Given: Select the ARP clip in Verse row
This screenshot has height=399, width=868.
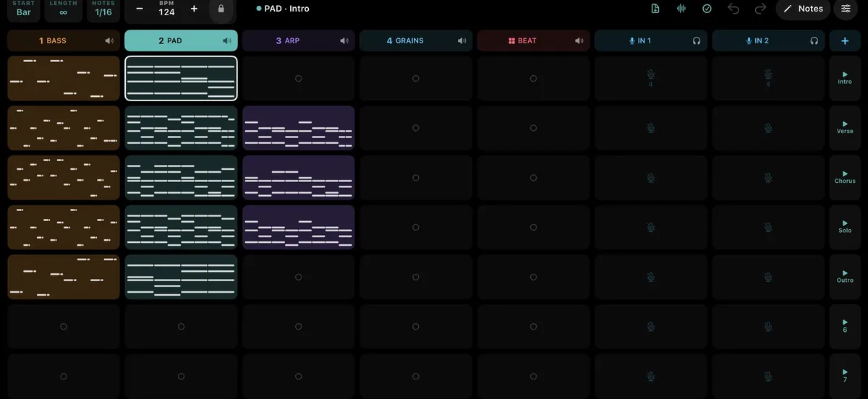Looking at the screenshot, I should tap(299, 128).
